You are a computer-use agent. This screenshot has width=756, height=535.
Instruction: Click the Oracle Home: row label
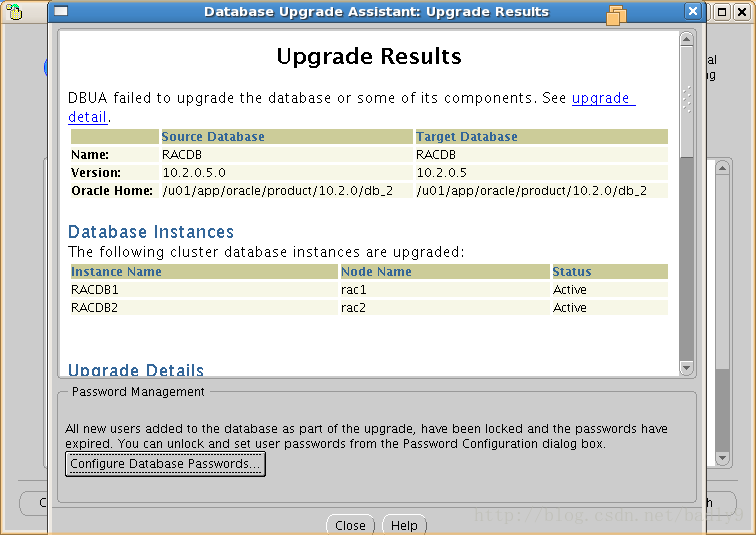pyautogui.click(x=112, y=191)
